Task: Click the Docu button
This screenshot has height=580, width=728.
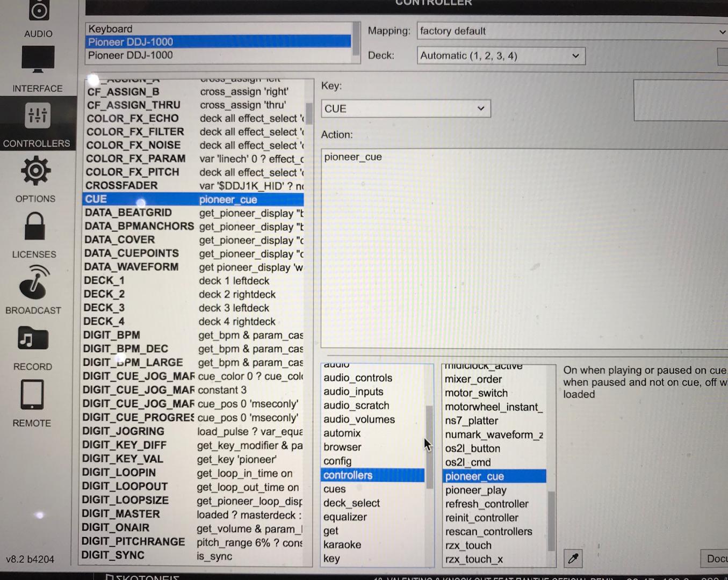Action: pyautogui.click(x=715, y=559)
